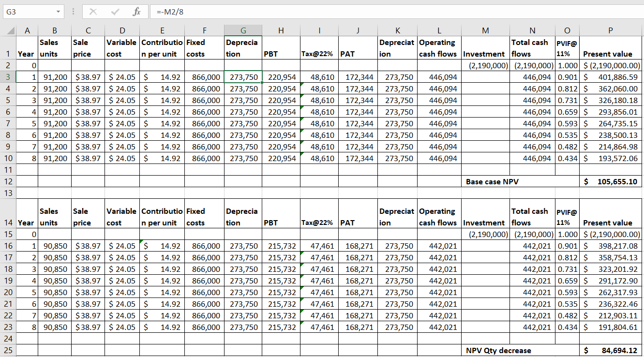Image resolution: width=644 pixels, height=357 pixels.
Task: Click cell N20 total cash flows 442,021
Action: pyautogui.click(x=533, y=292)
